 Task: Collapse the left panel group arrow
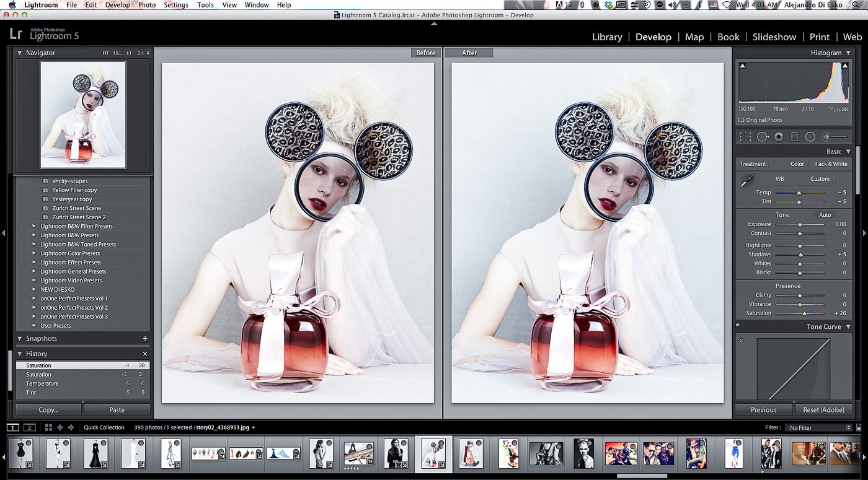(4, 233)
